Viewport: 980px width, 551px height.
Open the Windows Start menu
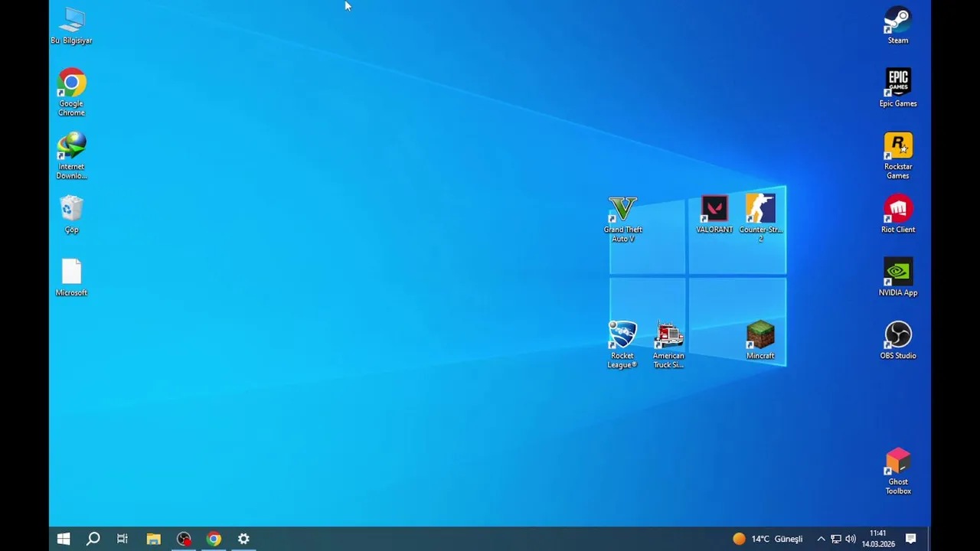64,539
